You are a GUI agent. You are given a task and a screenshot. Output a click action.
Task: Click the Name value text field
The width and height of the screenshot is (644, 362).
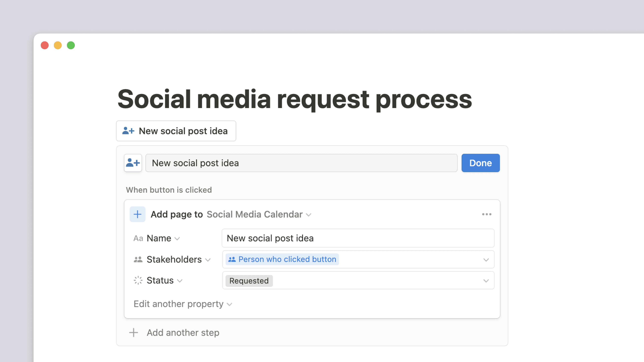tap(358, 238)
